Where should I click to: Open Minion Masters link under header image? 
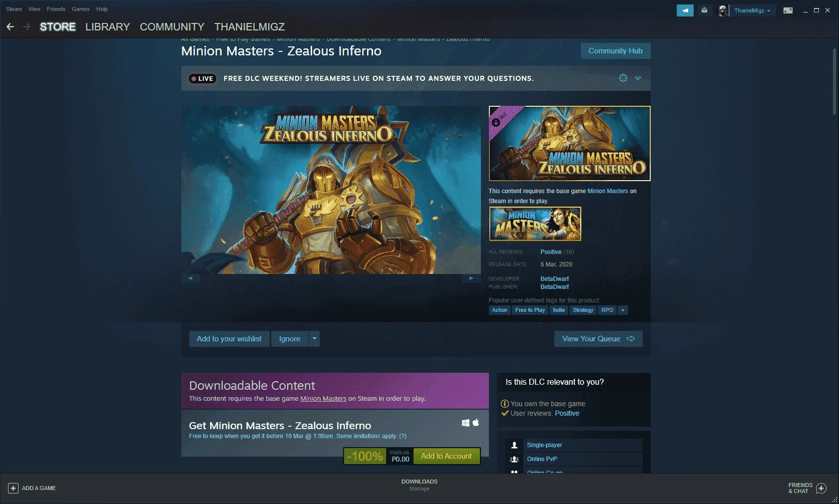pos(608,191)
